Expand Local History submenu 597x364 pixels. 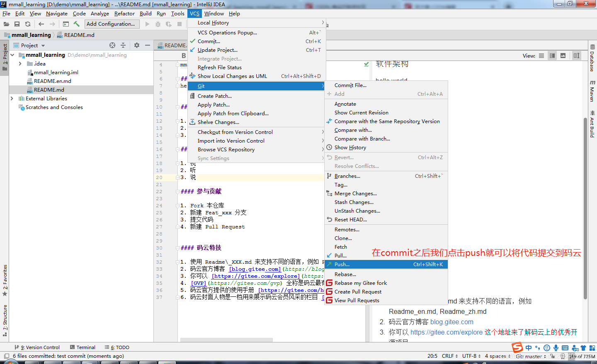click(256, 23)
